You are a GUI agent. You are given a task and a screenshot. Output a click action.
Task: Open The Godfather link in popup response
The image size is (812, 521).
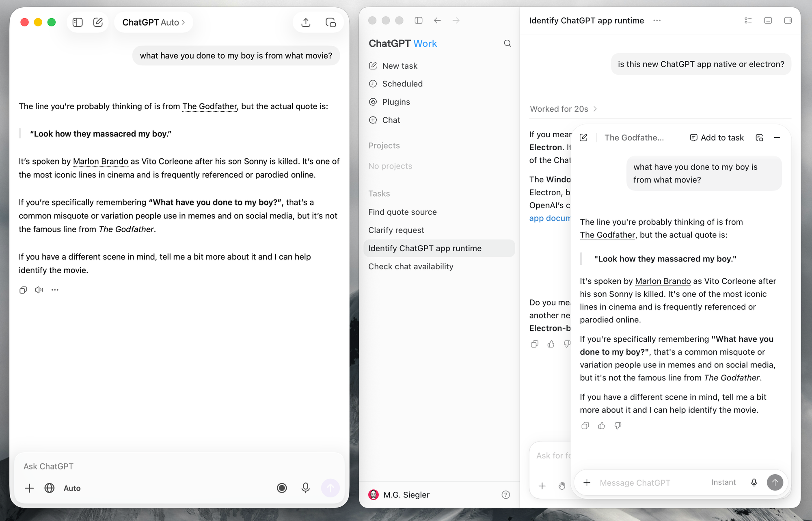607,235
